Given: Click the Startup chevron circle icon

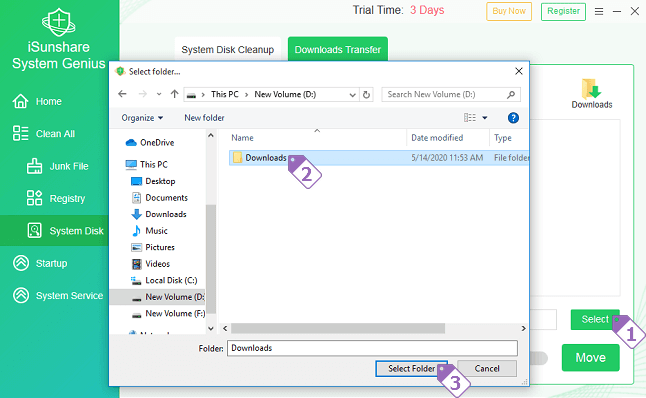Looking at the screenshot, I should click(x=21, y=263).
